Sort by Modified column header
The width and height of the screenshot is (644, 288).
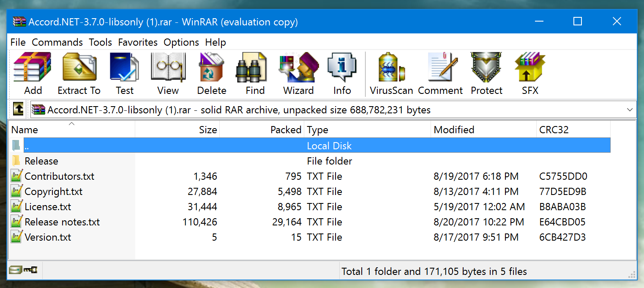coord(454,130)
